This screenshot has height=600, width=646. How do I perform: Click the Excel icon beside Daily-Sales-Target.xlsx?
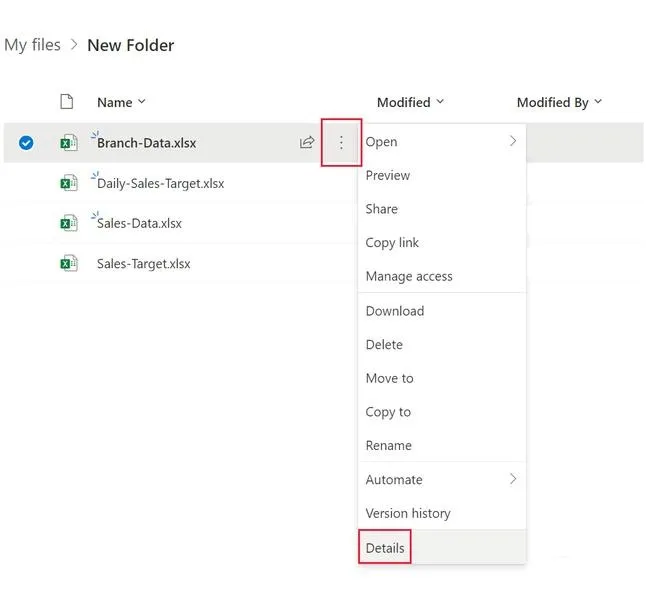pos(69,183)
